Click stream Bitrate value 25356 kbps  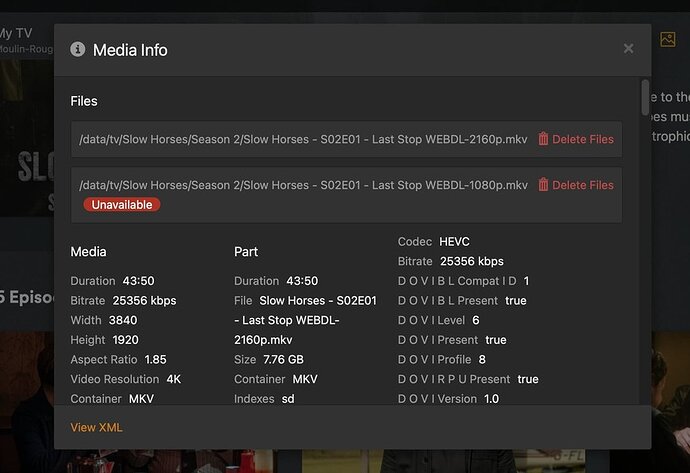point(472,261)
